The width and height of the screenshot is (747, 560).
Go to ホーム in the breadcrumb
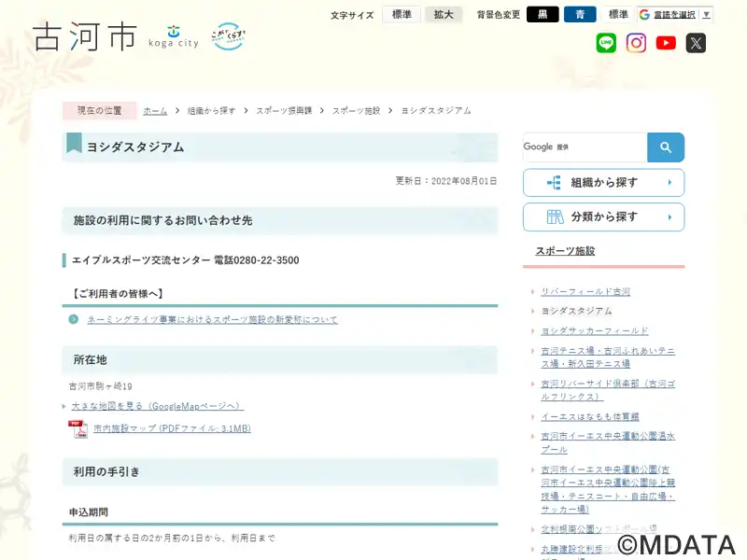click(155, 111)
